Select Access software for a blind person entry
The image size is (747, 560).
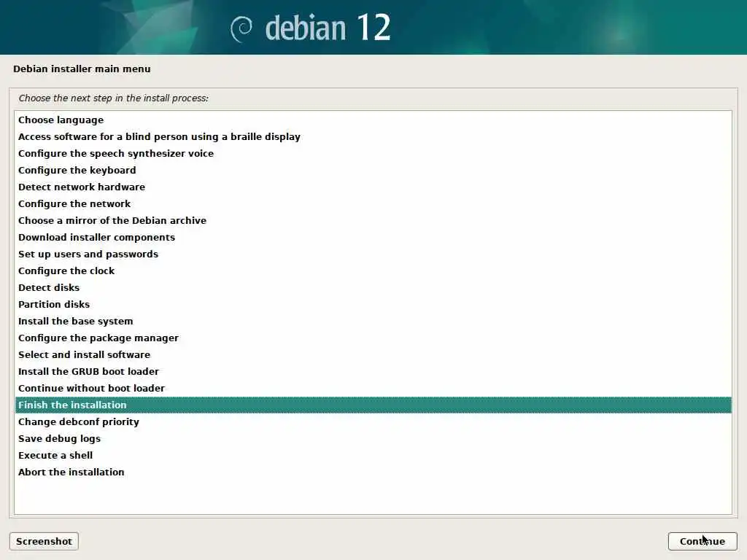373,136
